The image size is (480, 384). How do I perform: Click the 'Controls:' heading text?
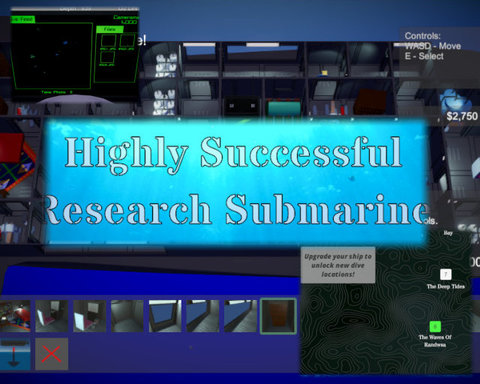pyautogui.click(x=423, y=36)
